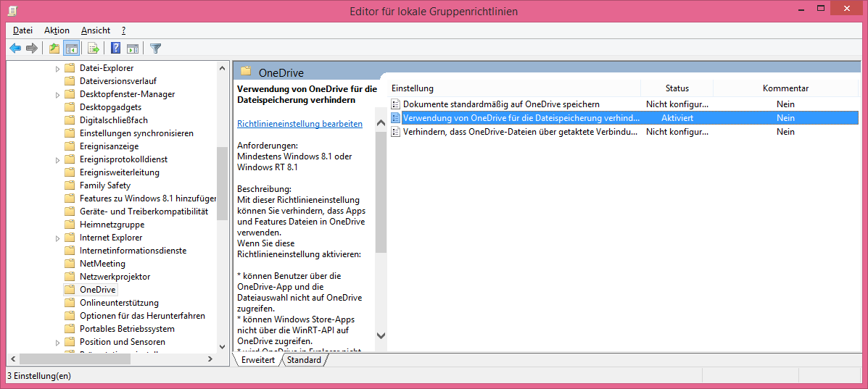The height and width of the screenshot is (389, 868).
Task: Select Geräte- und Treiberkompatibilität folder
Action: click(x=144, y=212)
